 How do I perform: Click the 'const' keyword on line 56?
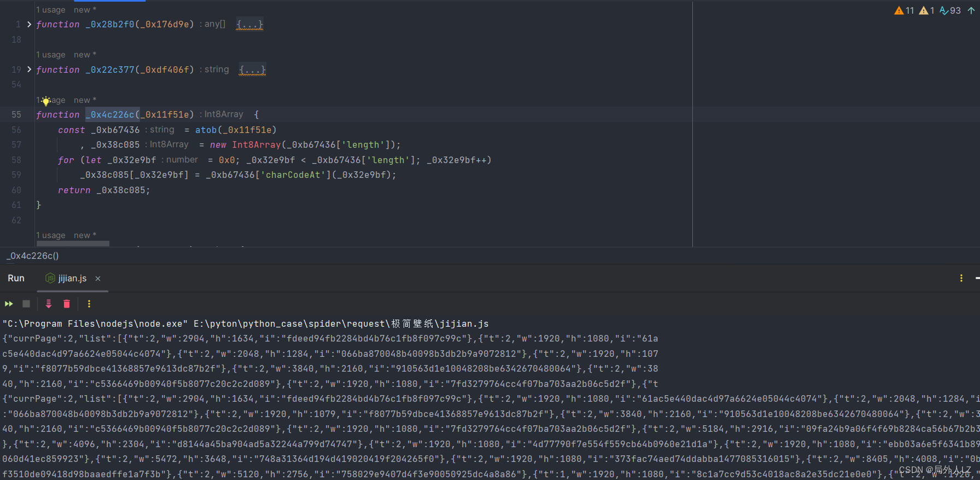(x=72, y=130)
